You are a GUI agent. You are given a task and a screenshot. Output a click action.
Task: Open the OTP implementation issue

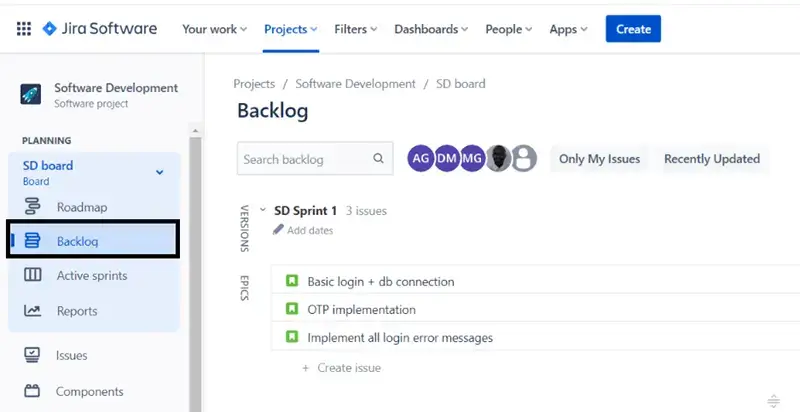[361, 309]
